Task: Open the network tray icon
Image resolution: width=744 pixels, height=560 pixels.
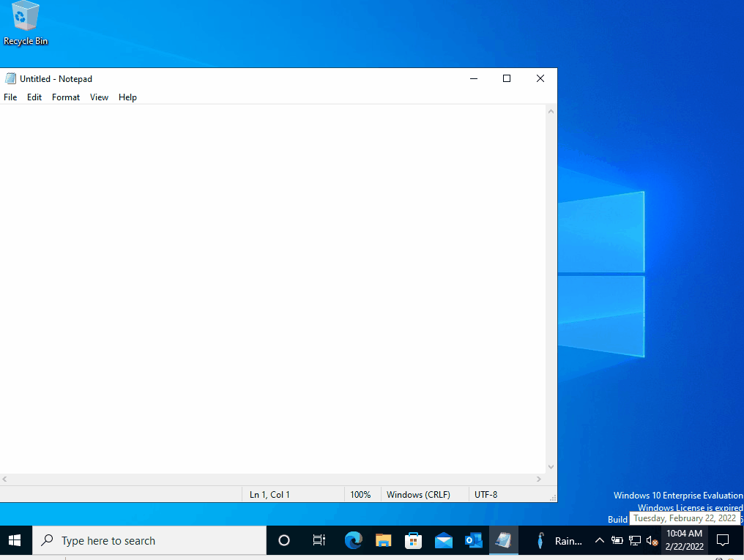Action: (634, 540)
